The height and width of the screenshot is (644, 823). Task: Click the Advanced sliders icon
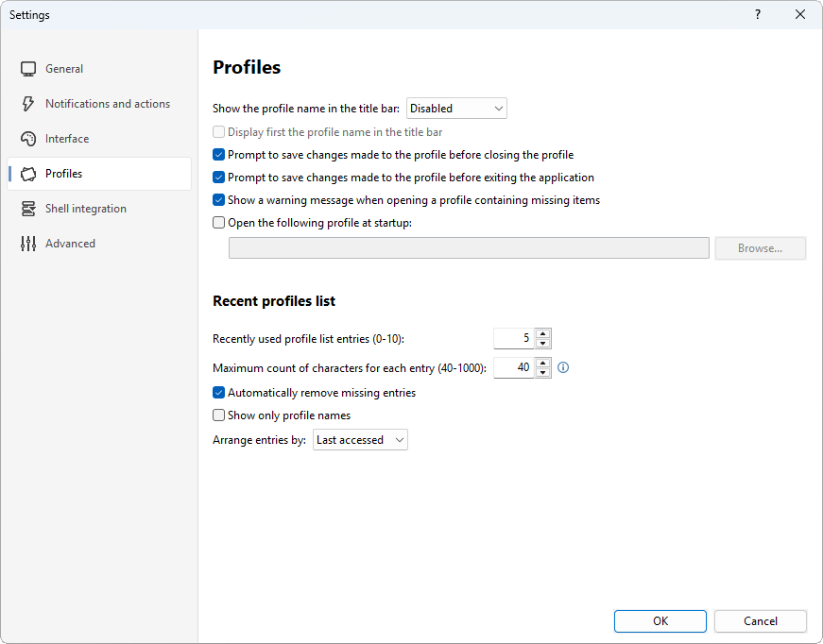coord(28,244)
